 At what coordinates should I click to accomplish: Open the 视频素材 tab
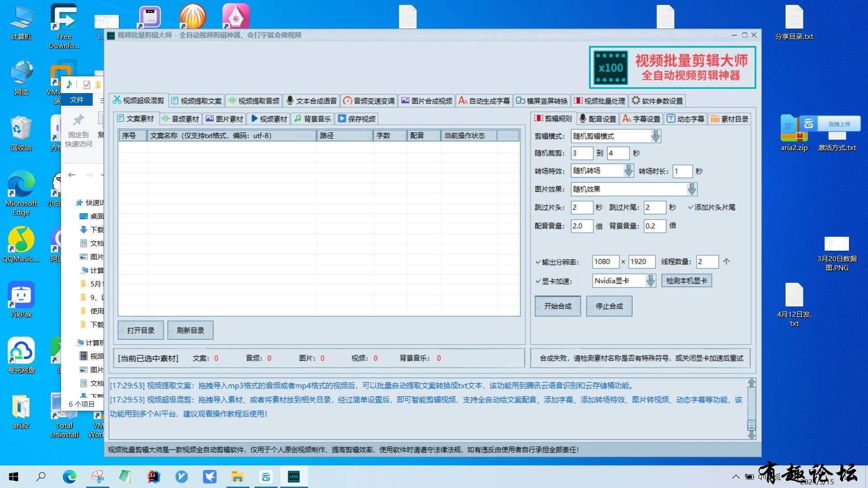(x=269, y=119)
